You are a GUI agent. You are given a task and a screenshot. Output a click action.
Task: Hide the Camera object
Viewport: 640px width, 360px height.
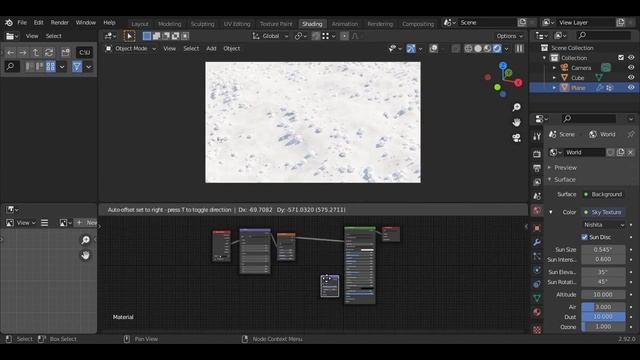631,68
